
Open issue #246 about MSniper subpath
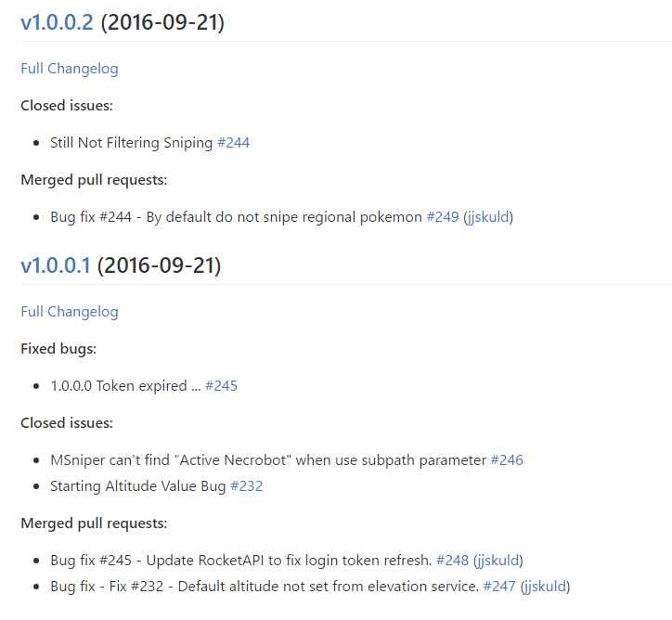(507, 459)
